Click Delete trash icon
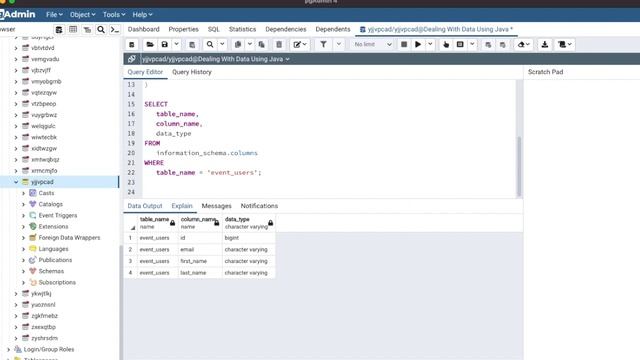The height and width of the screenshot is (360, 640). pos(279,44)
